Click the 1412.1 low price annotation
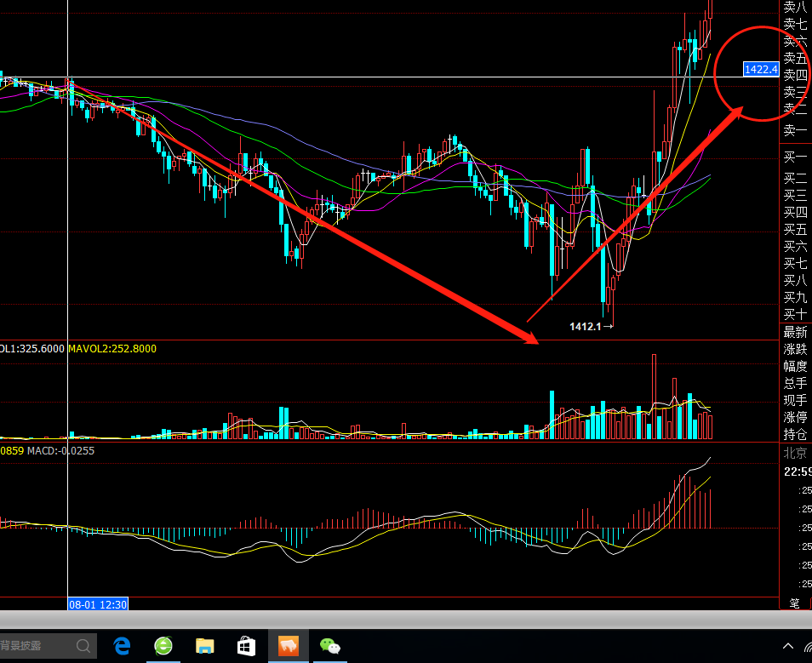This screenshot has height=663, width=812. click(x=586, y=326)
